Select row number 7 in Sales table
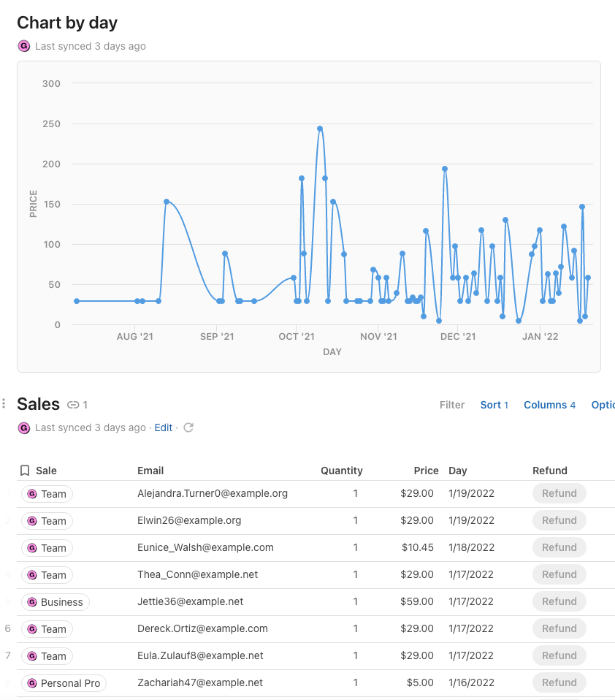615x700 pixels. [7, 655]
